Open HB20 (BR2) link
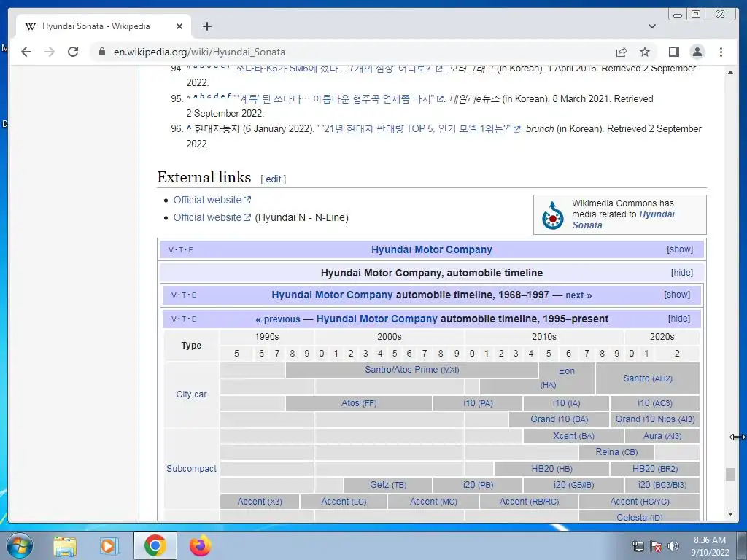The image size is (747, 560). coord(655,469)
